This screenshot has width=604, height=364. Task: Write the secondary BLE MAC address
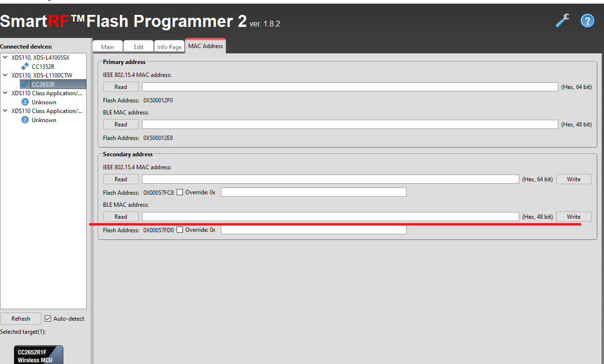click(574, 217)
